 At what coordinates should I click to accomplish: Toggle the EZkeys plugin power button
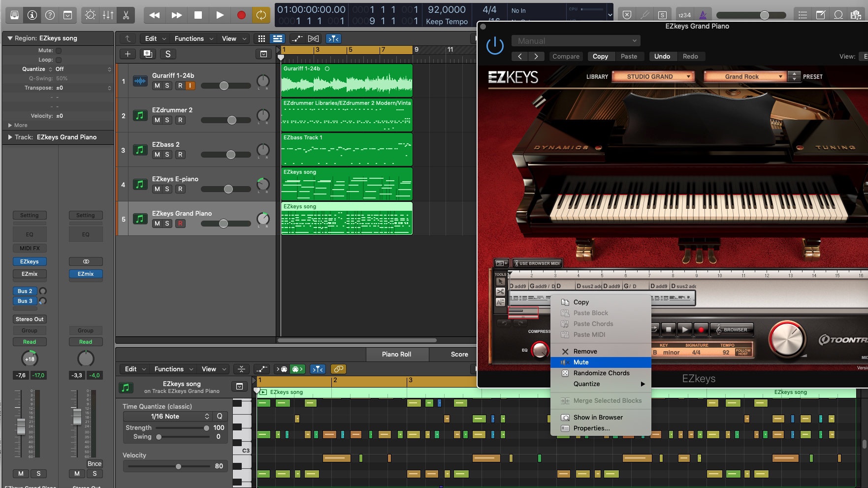495,46
